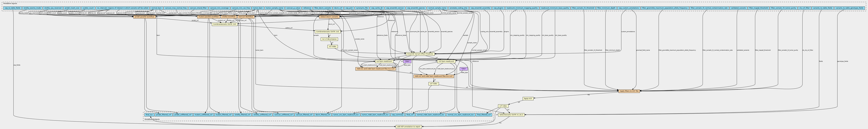Click the final_tsv output node
This screenshot has width=868, height=129.
(x=149, y=115)
